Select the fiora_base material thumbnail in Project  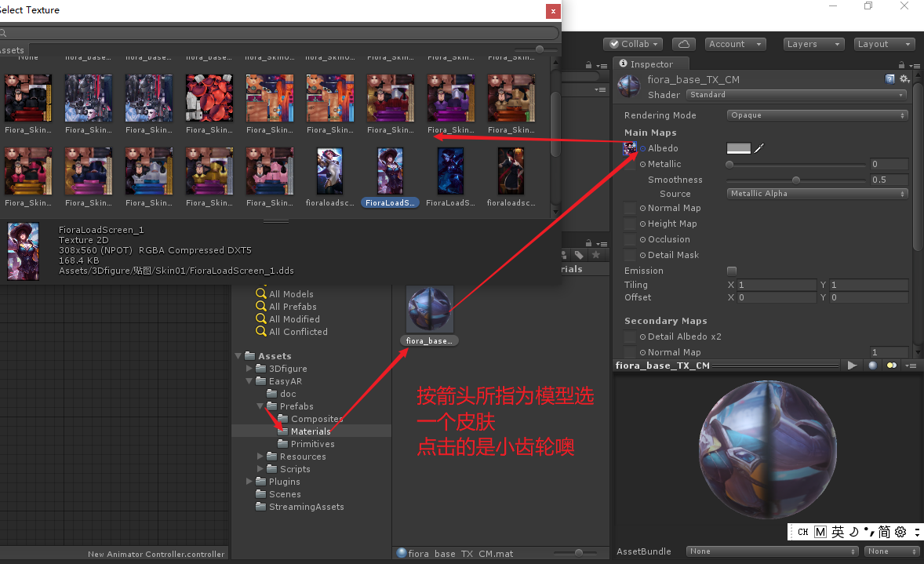[x=430, y=309]
